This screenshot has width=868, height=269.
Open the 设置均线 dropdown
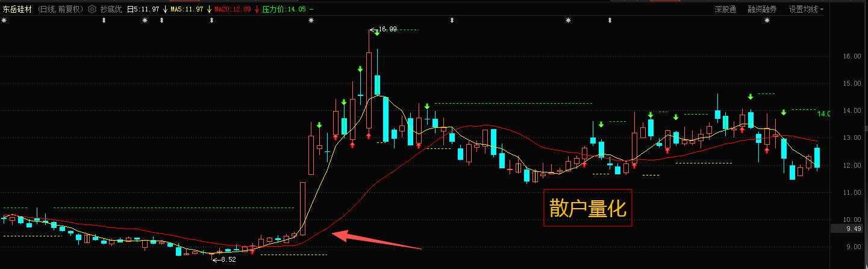(806, 9)
